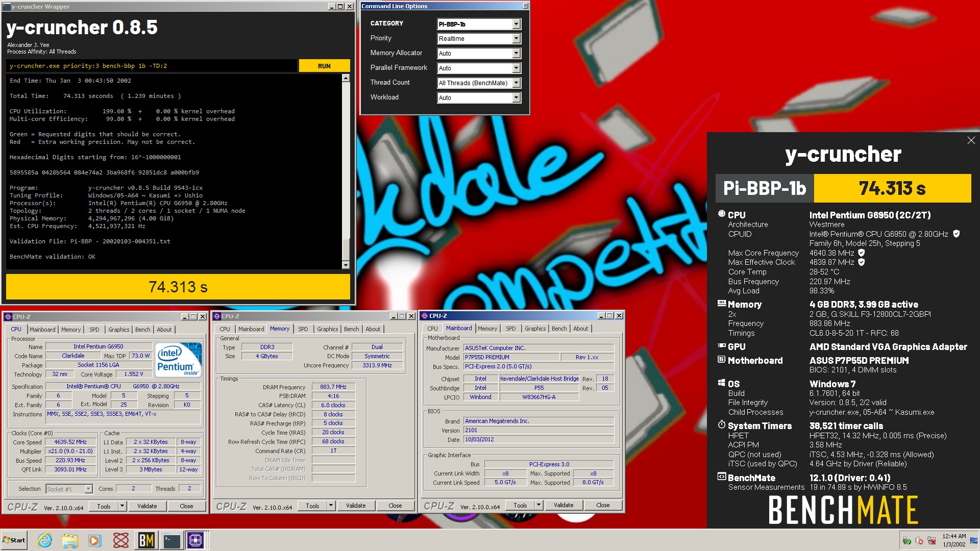This screenshot has height=551, width=980.
Task: Click the red atom-shaped taskbar icon
Action: (121, 540)
